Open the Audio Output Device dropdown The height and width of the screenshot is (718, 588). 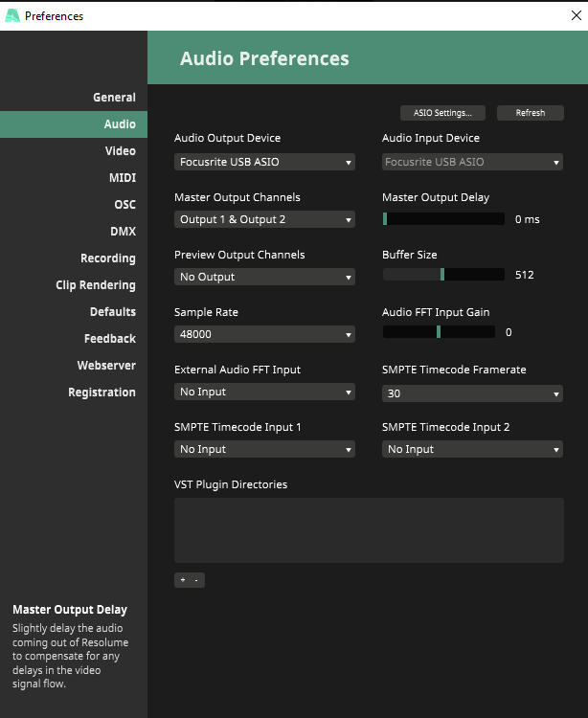(264, 162)
